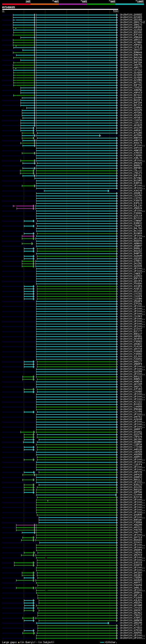Select the UniRef100_A8IB25 label
Screen dimensions: 146x644
coord(131,125)
